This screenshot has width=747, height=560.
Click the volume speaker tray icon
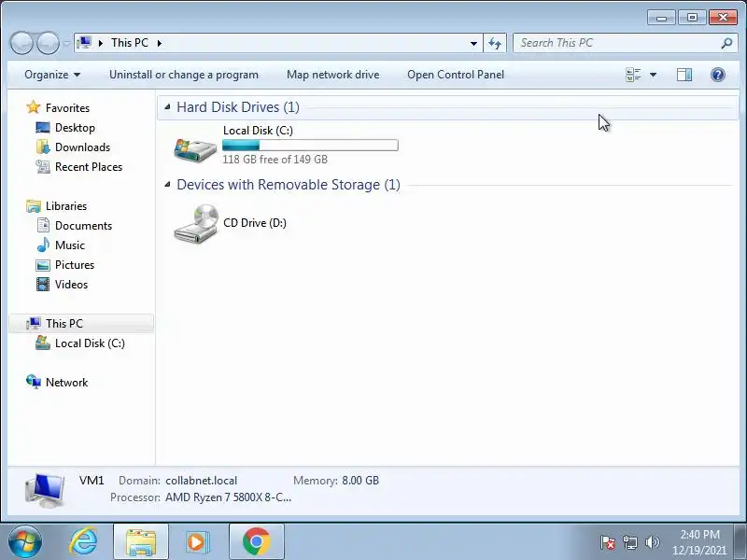pos(652,542)
